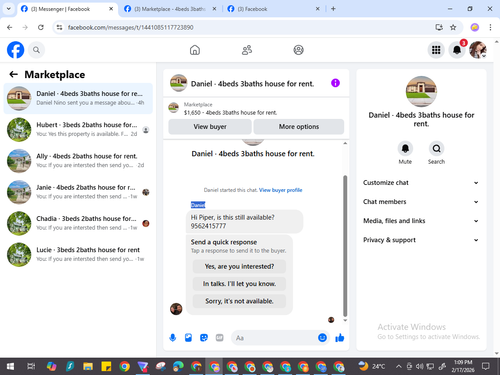Click the house thumbnail in right panel

[421, 91]
